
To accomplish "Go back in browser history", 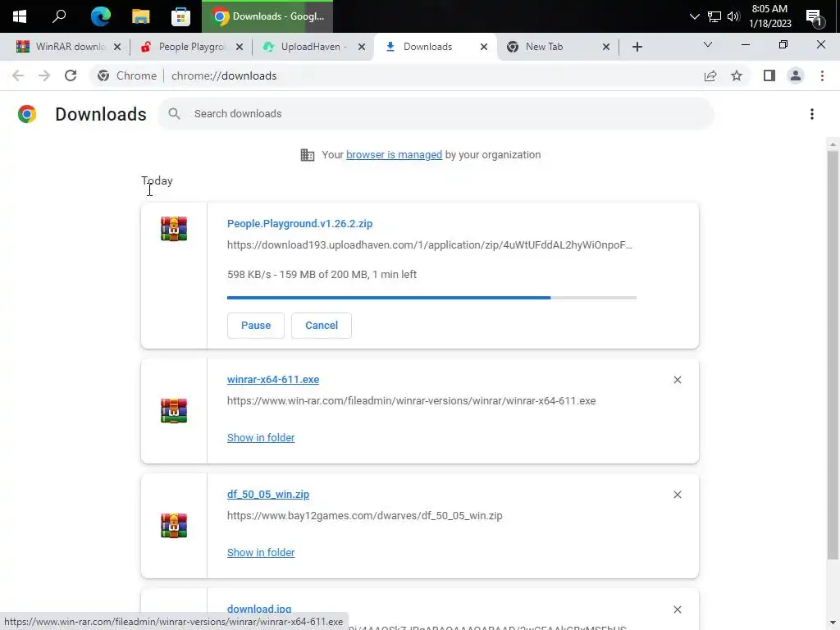I will 18,75.
